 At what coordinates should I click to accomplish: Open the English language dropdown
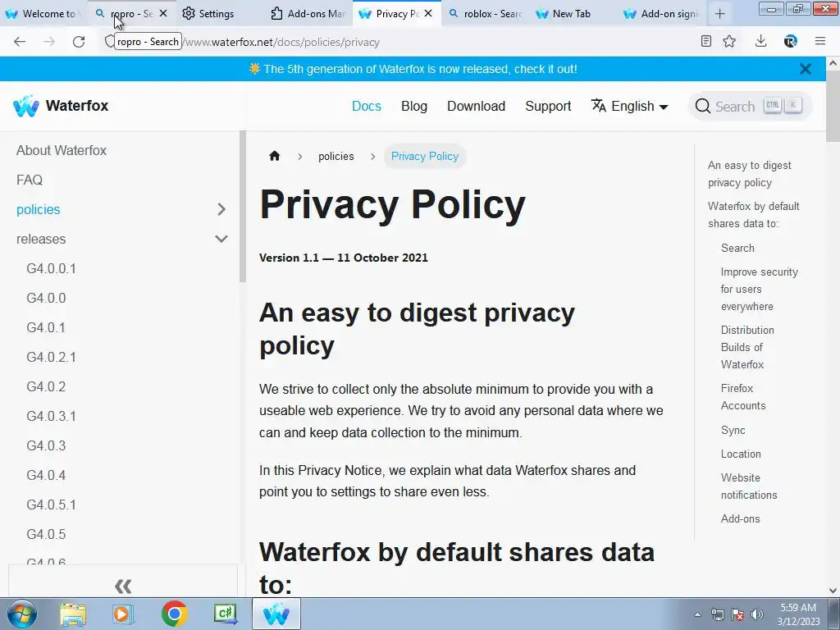[x=630, y=106]
